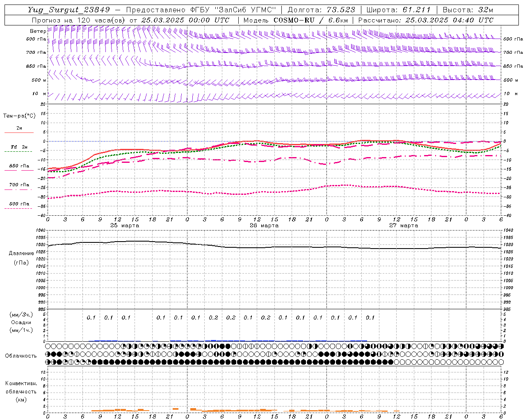Click the 700 гПа temperature legend entry

pos(19,185)
